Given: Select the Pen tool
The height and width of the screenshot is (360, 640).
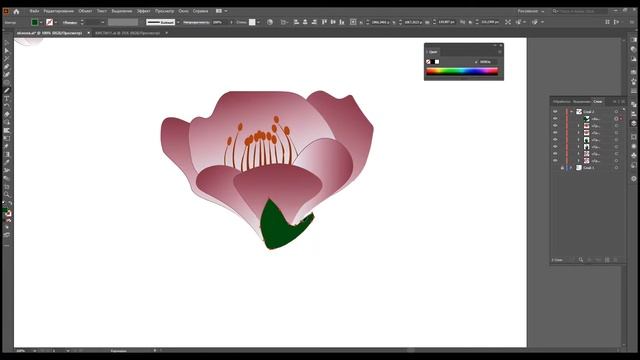Looking at the screenshot, I should 7,67.
